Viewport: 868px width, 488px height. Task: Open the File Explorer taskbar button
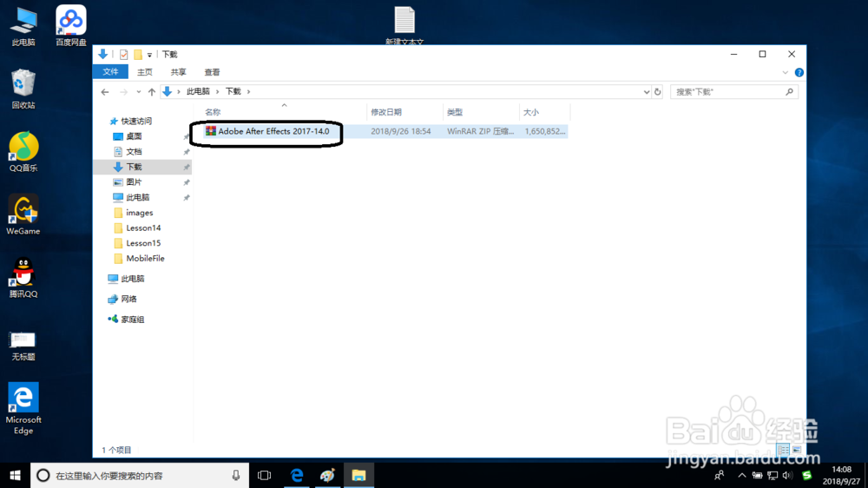point(358,475)
